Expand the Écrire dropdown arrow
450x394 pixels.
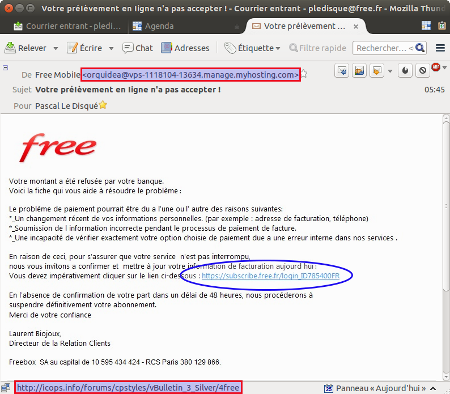(x=111, y=48)
